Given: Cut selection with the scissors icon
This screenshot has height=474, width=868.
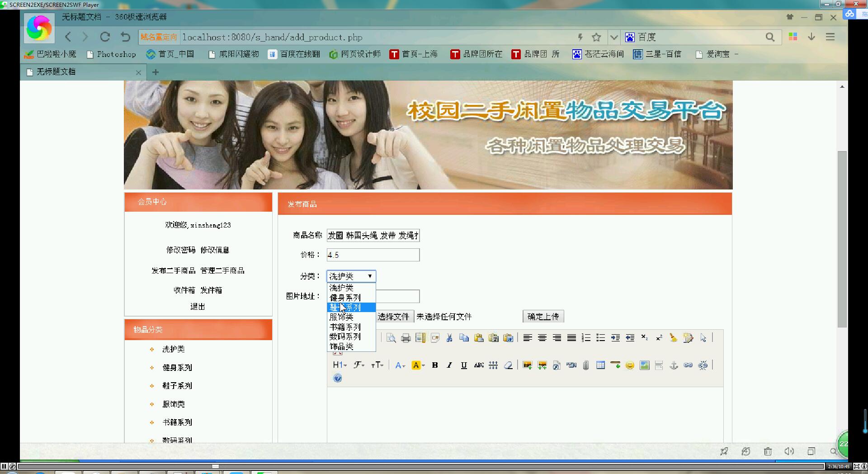Looking at the screenshot, I should 449,338.
